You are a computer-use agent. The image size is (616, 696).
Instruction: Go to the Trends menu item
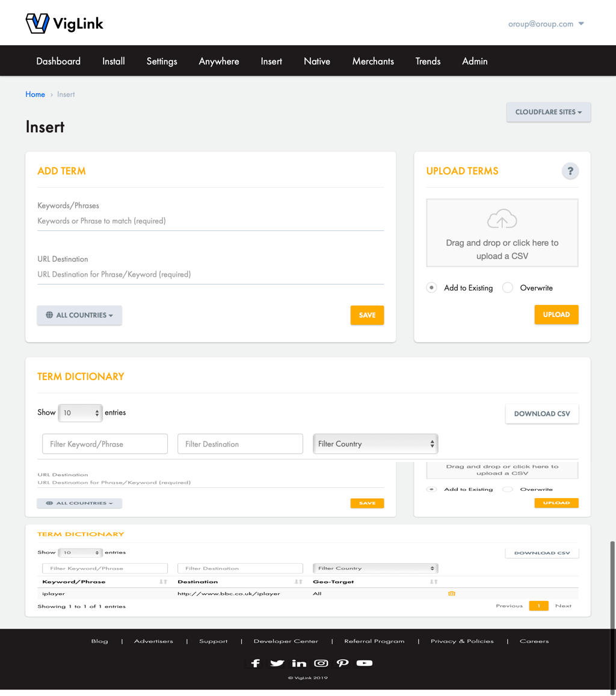tap(428, 61)
